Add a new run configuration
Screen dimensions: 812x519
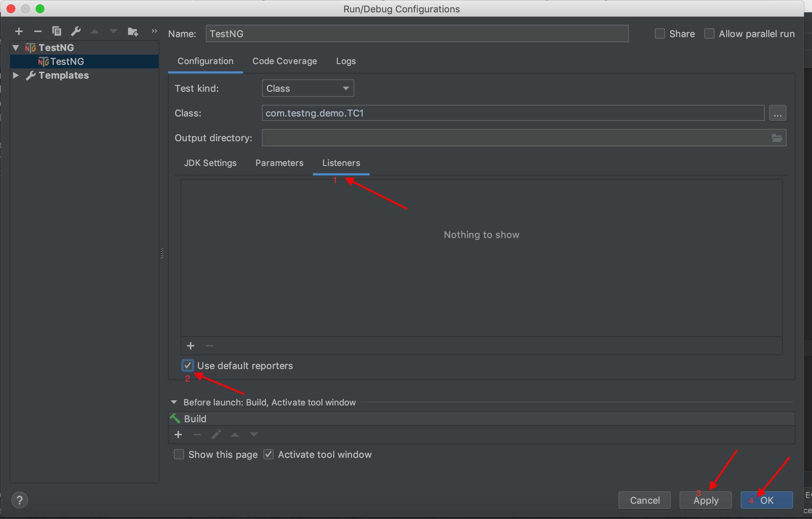click(x=19, y=32)
